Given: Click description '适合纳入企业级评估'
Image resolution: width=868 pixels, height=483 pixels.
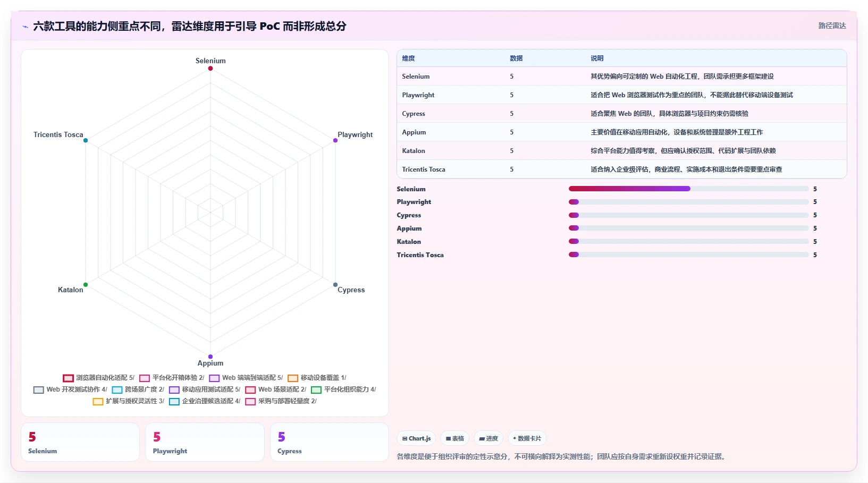Looking at the screenshot, I should coord(619,170).
